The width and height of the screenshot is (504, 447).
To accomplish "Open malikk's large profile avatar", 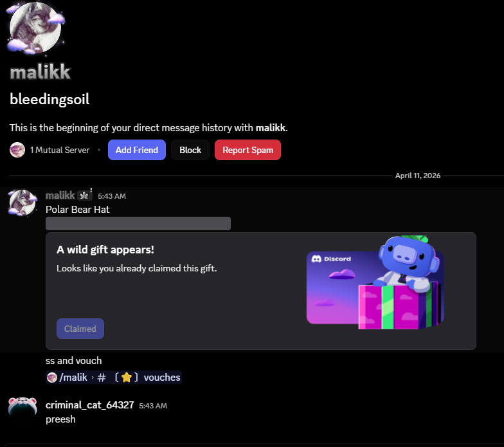I will click(x=35, y=27).
